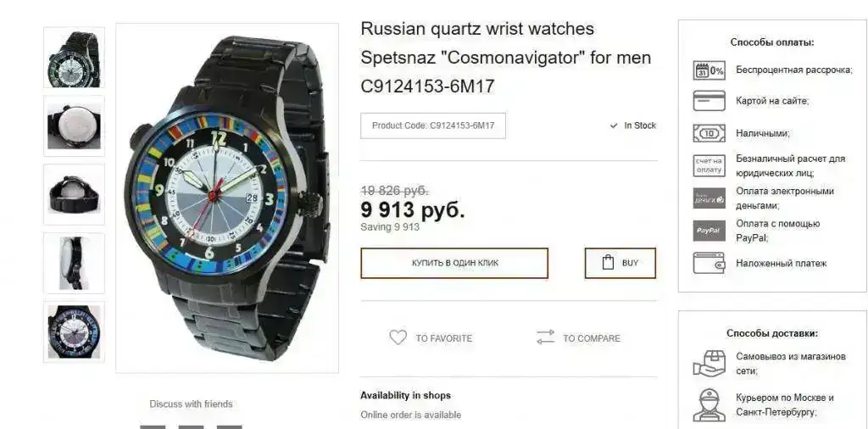The image size is (868, 429).
Task: Click the credit card payment icon
Action: pyautogui.click(x=709, y=101)
